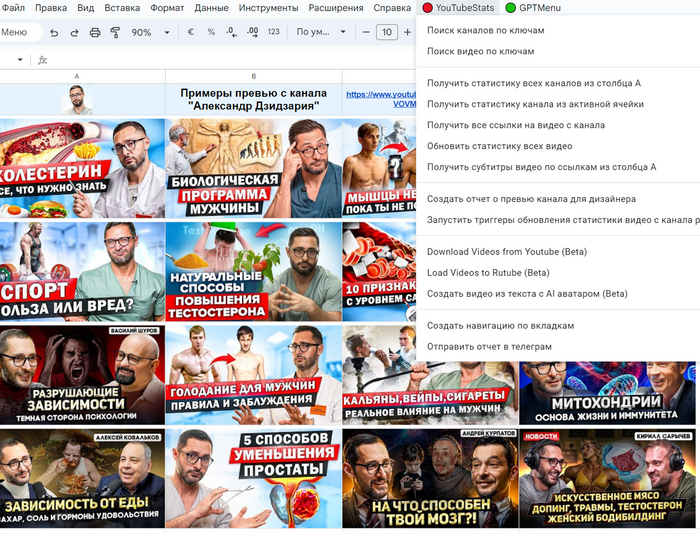Click the 'Примеры превью с канала' title cell
This screenshot has width=700, height=533.
pyautogui.click(x=254, y=100)
